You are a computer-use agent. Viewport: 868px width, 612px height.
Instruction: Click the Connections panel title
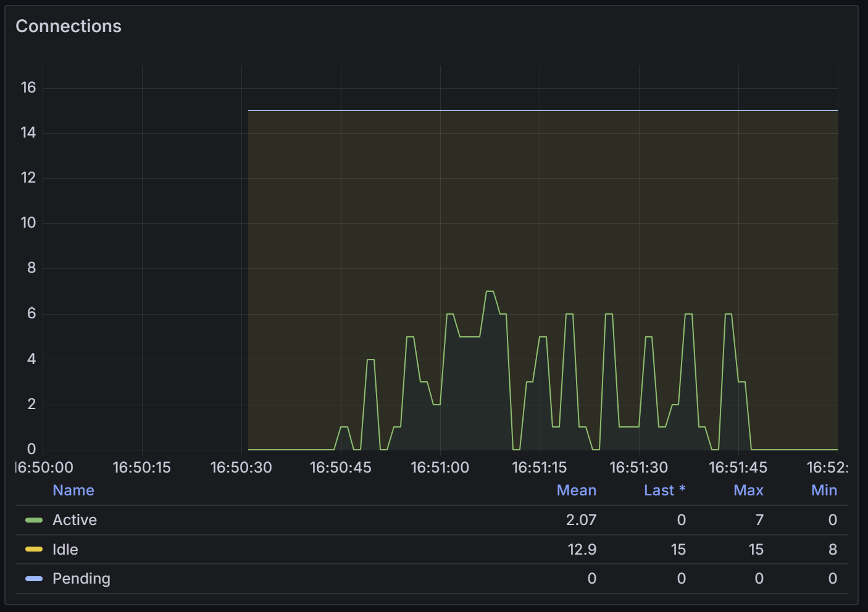(69, 26)
